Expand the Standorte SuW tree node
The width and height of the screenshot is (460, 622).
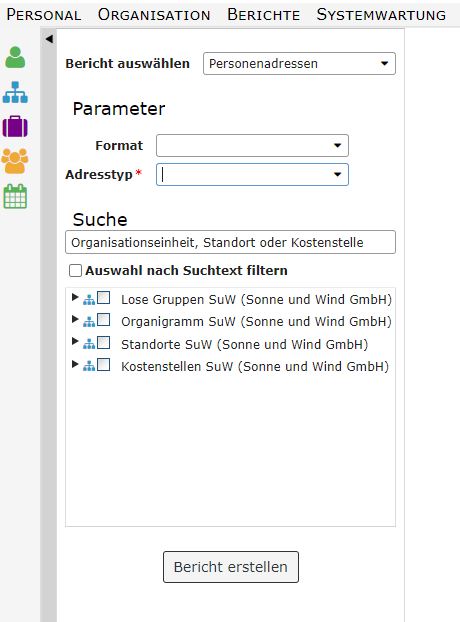[75, 341]
